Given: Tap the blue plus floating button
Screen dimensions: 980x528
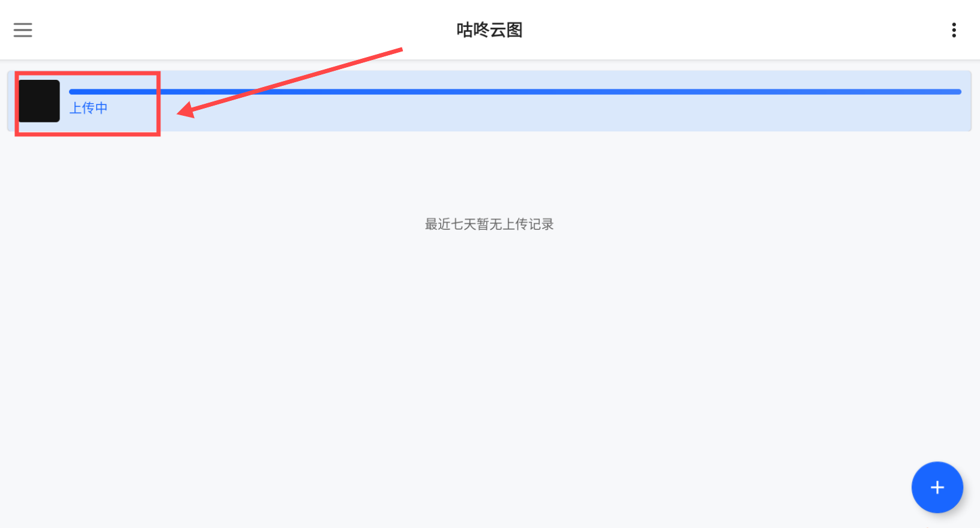Looking at the screenshot, I should [937, 487].
